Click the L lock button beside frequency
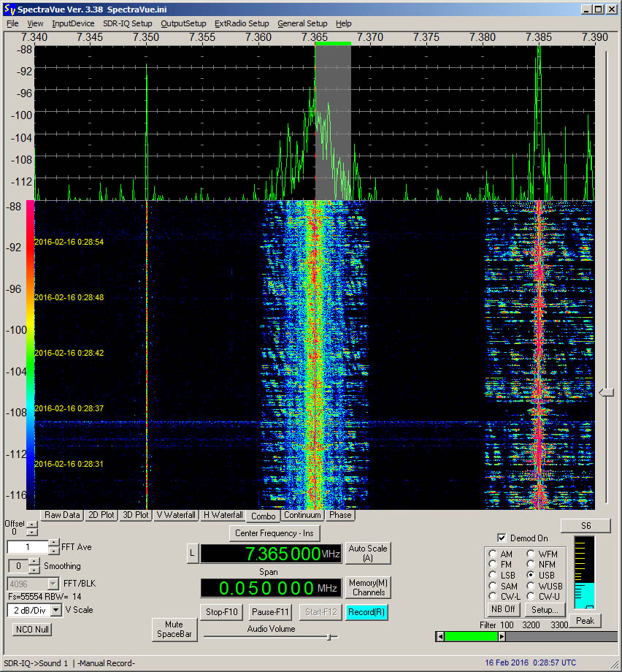Screen dimensions: 622x672 pos(192,553)
